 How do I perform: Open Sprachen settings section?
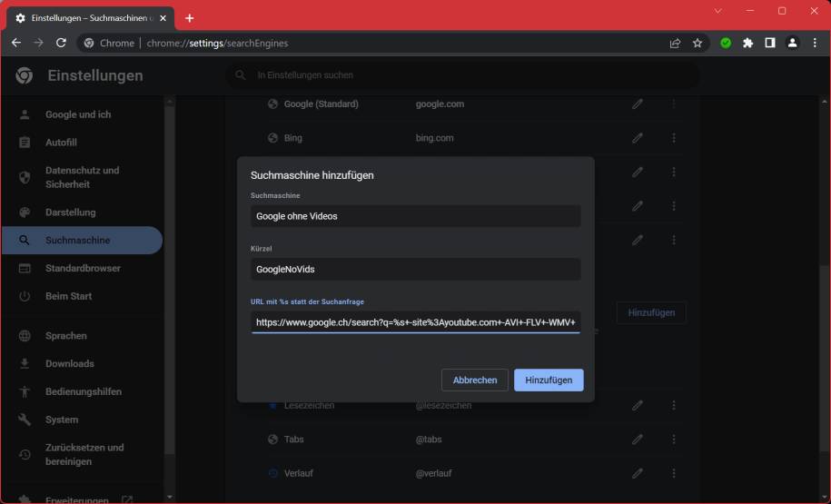[65, 336]
